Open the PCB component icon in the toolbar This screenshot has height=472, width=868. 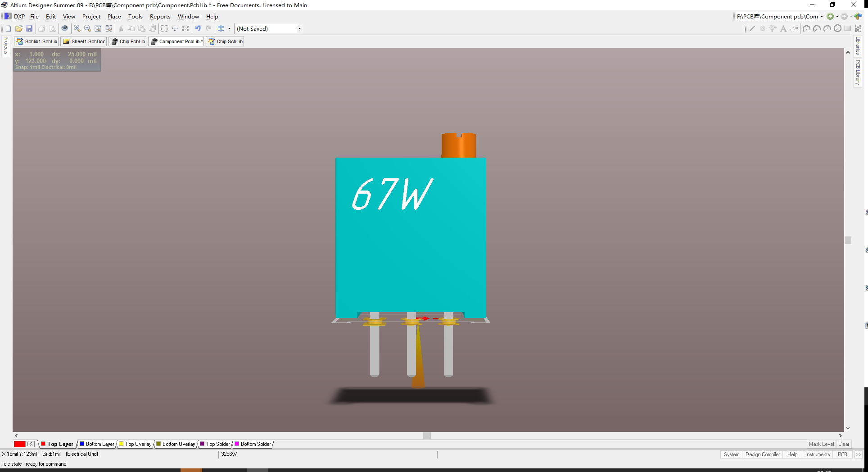[x=65, y=28]
